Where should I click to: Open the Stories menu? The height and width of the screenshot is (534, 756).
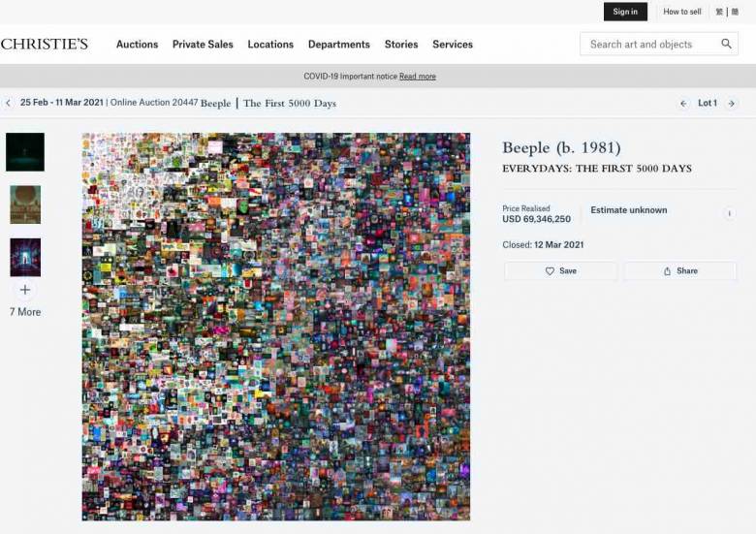401,45
